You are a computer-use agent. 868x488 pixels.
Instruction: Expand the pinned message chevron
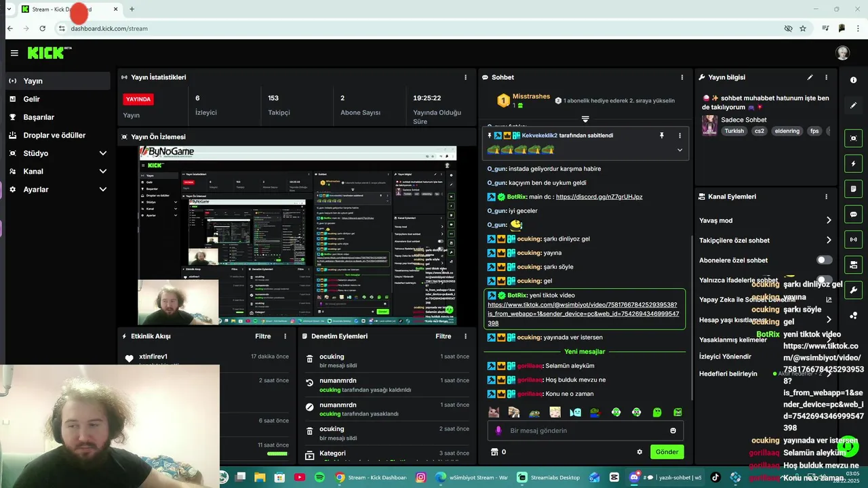click(679, 150)
